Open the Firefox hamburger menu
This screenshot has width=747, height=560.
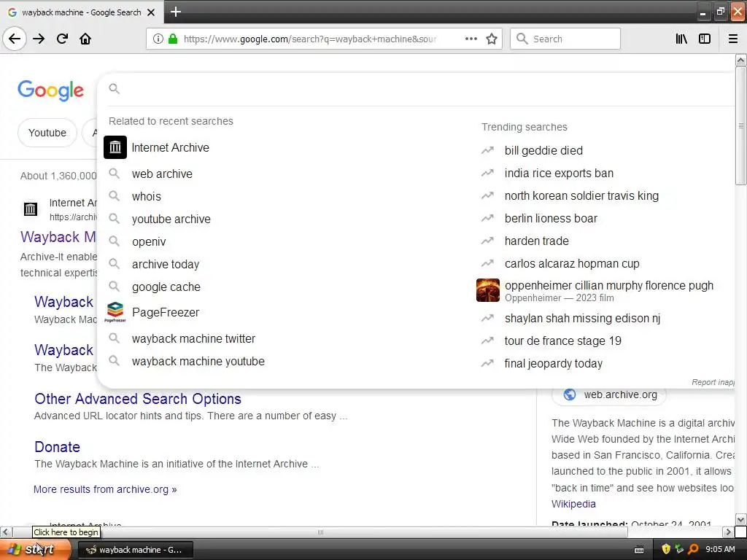(733, 39)
